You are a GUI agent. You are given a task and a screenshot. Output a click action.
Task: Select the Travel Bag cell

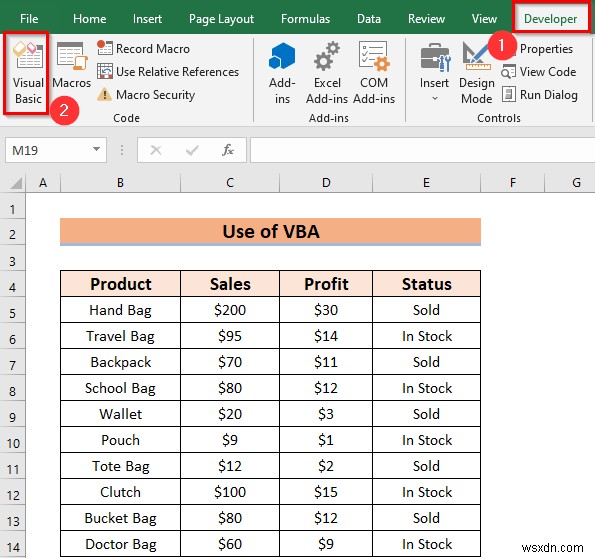tap(120, 336)
